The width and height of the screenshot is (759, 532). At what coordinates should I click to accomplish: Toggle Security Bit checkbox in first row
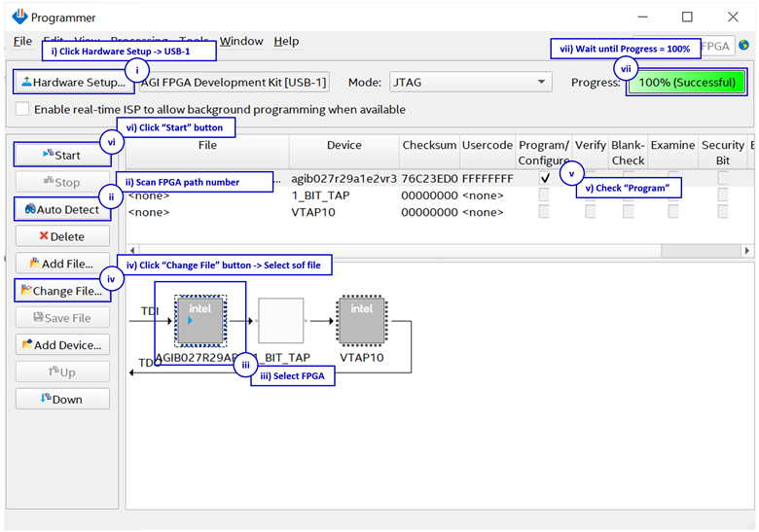[723, 179]
